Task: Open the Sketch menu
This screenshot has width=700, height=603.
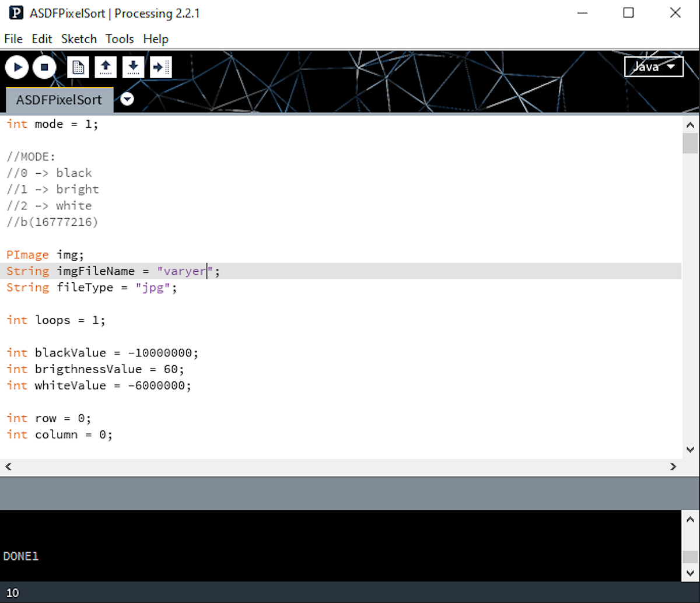Action: point(79,39)
